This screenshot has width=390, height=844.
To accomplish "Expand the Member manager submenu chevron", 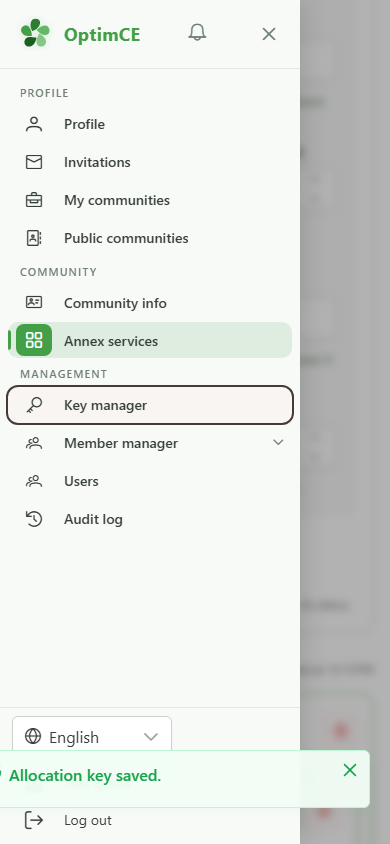I will point(278,442).
